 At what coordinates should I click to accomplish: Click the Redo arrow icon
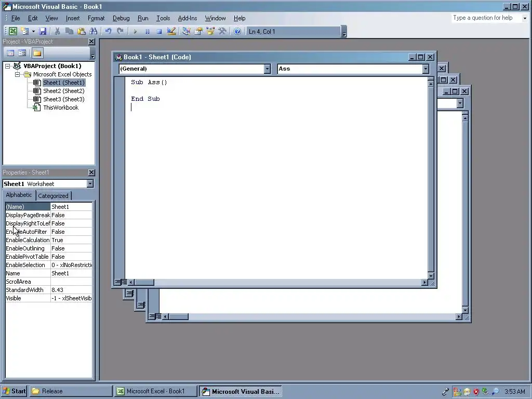coord(120,32)
